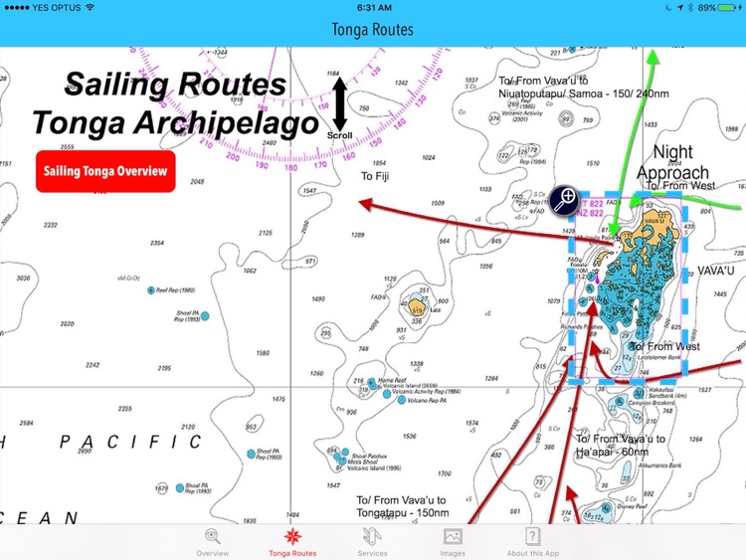The height and width of the screenshot is (560, 746).
Task: Open the Overview tab
Action: [x=212, y=542]
